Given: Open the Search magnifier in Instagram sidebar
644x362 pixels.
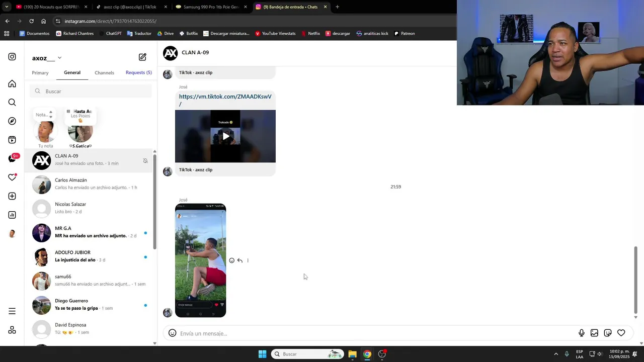Looking at the screenshot, I should coord(12,103).
